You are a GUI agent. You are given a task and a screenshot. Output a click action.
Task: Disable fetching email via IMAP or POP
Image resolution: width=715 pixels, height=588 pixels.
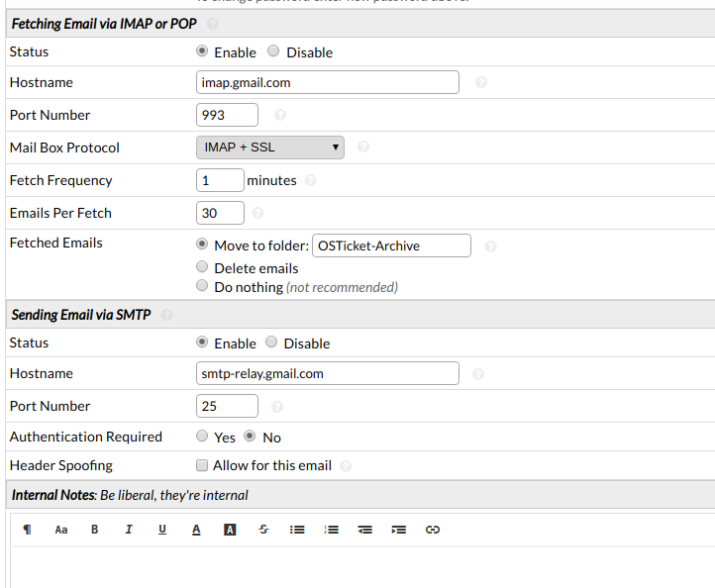pyautogui.click(x=273, y=51)
